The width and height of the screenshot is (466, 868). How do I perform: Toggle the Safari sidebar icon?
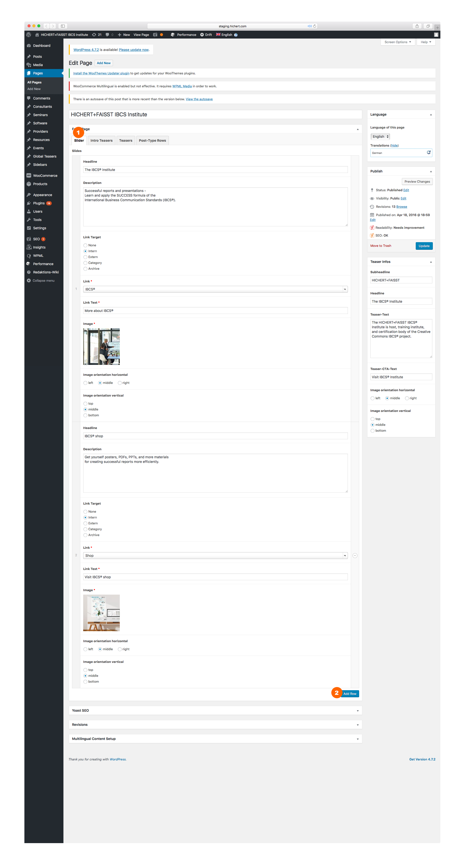point(63,26)
